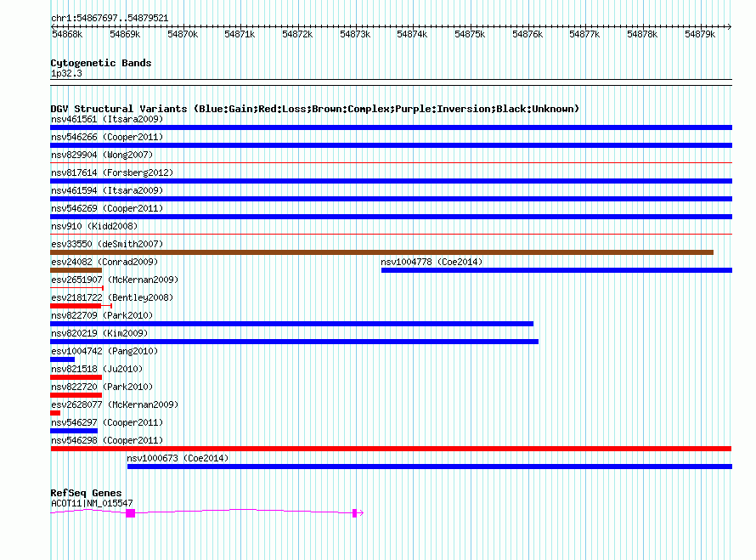This screenshot has height=560, width=756.
Task: Click the 54868k ruler label
Action: point(67,34)
